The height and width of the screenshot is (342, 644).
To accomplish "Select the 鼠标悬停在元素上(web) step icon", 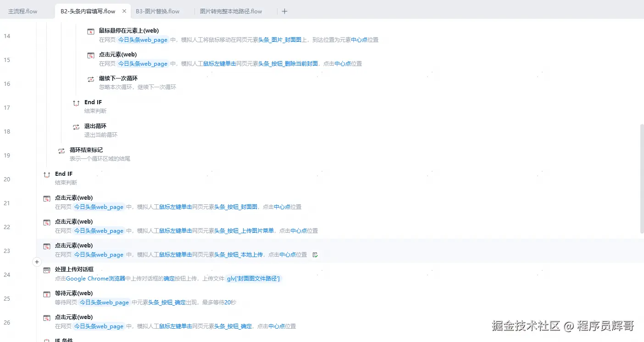I will point(90,30).
